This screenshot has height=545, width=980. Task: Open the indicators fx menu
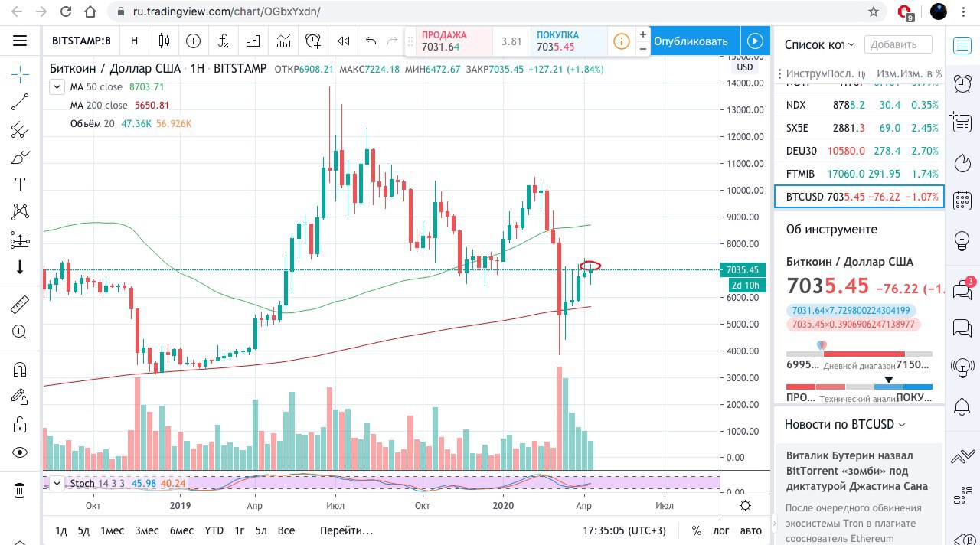coord(223,41)
